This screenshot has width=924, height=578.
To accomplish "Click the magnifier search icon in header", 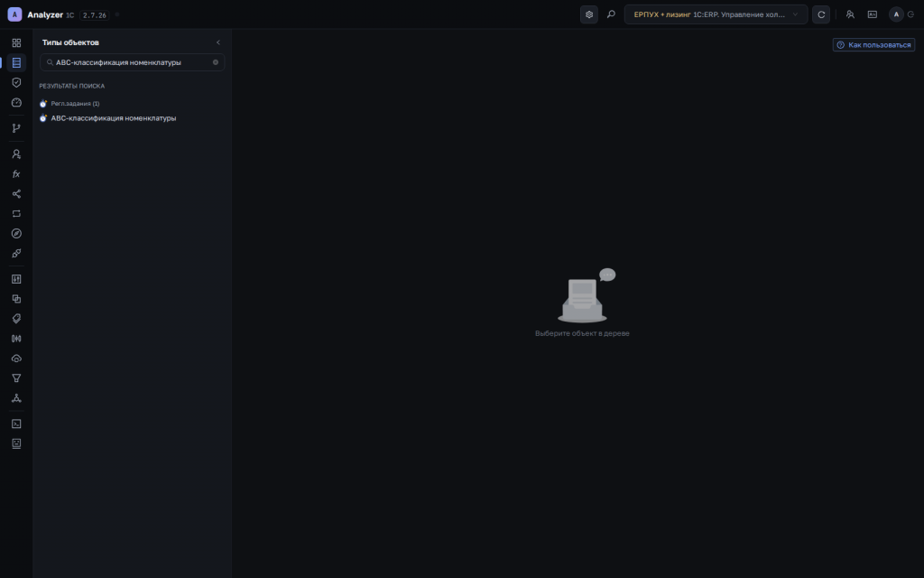I will (x=611, y=14).
